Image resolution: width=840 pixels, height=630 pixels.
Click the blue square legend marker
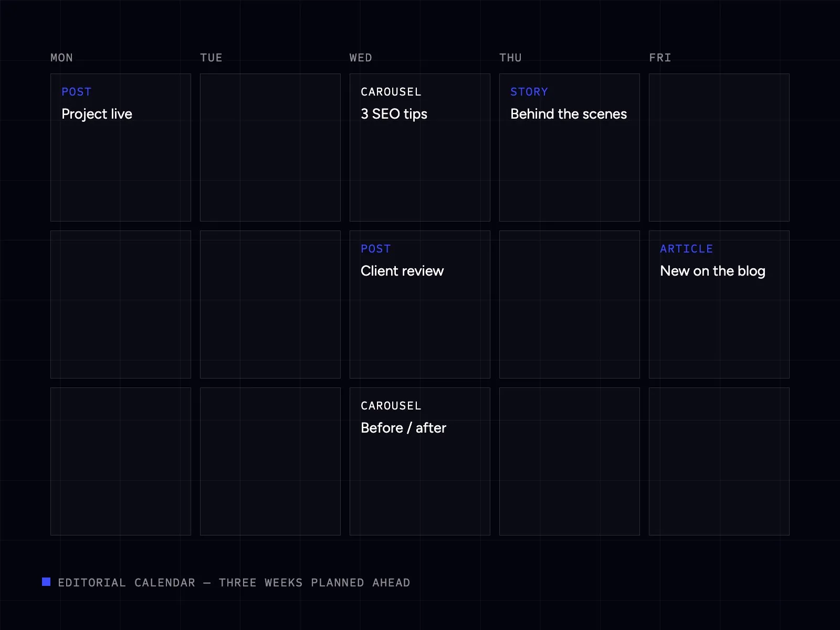(x=46, y=582)
